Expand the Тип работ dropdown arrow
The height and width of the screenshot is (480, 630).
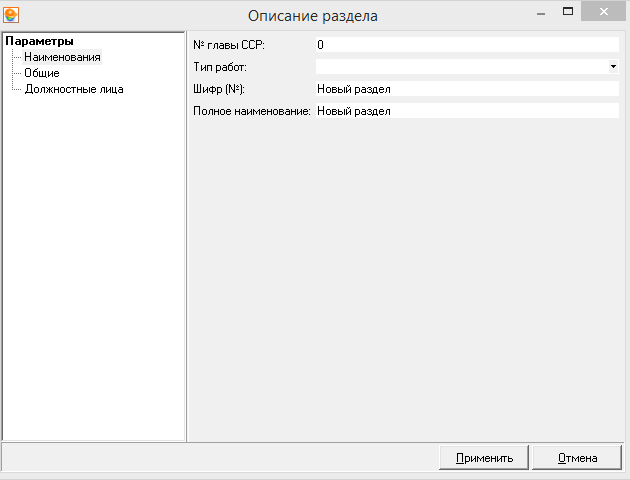(x=613, y=67)
